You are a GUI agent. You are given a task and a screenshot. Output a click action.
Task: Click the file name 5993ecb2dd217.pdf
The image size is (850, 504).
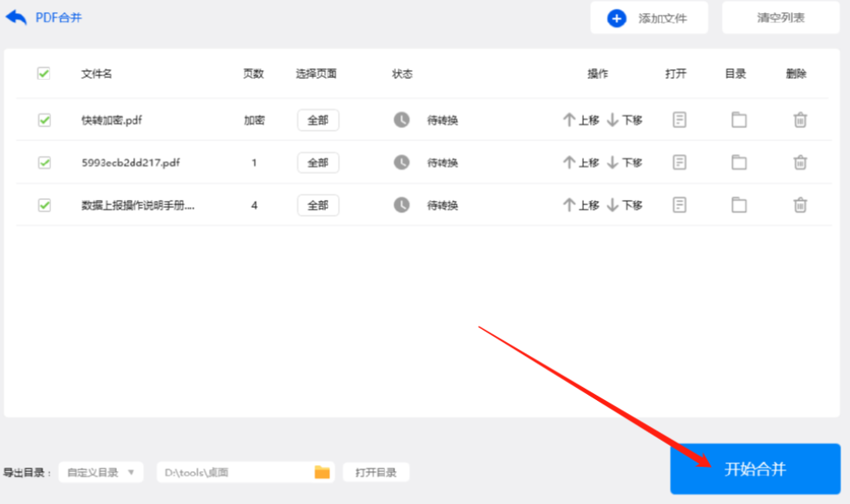(131, 163)
